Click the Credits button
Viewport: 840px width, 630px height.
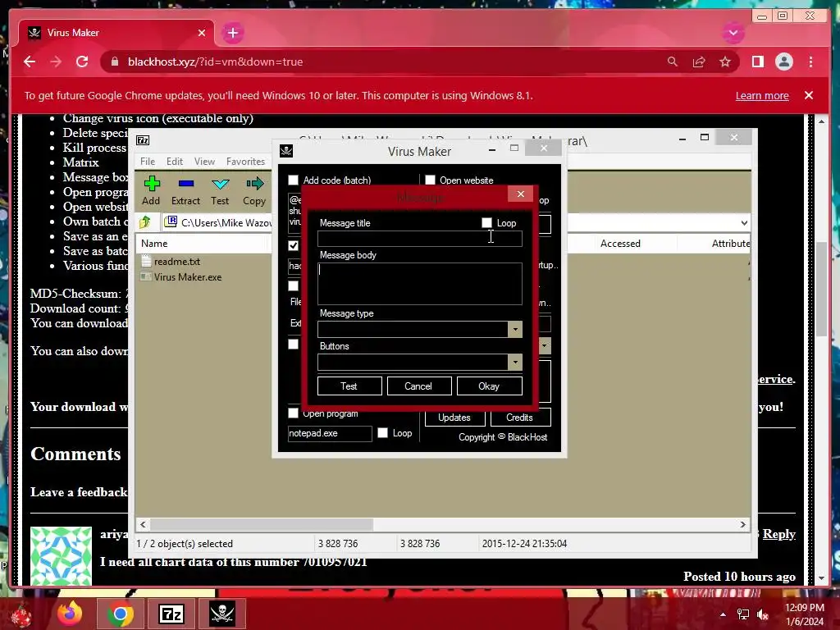[x=520, y=418]
